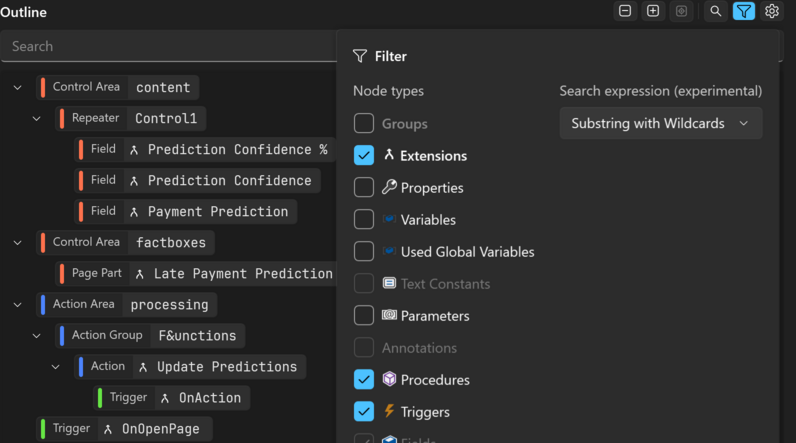Enable the Parameters checkbox
This screenshot has width=796, height=443.
click(364, 315)
